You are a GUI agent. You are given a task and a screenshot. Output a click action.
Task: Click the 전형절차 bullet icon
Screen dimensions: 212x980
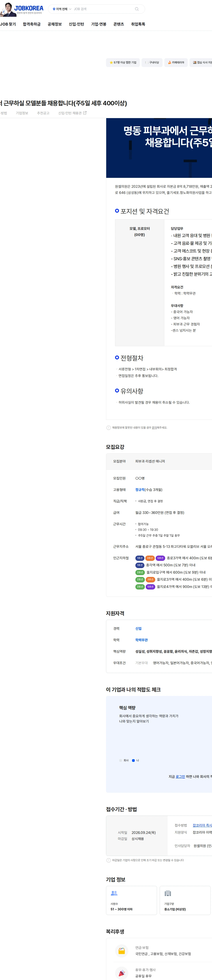point(117,358)
